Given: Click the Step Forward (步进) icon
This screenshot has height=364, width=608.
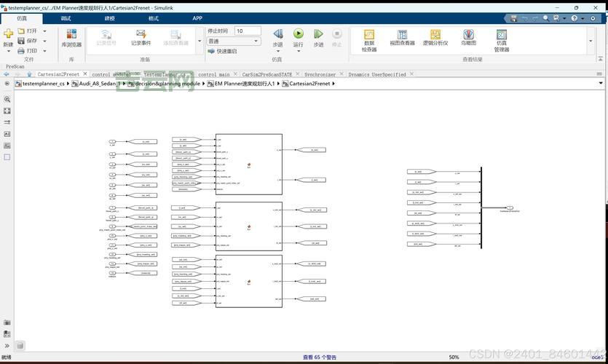Looking at the screenshot, I should [x=318, y=36].
